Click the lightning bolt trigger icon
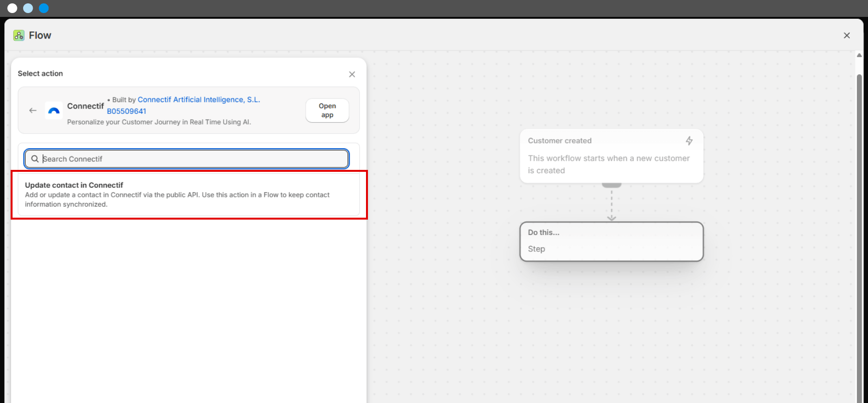 [689, 140]
